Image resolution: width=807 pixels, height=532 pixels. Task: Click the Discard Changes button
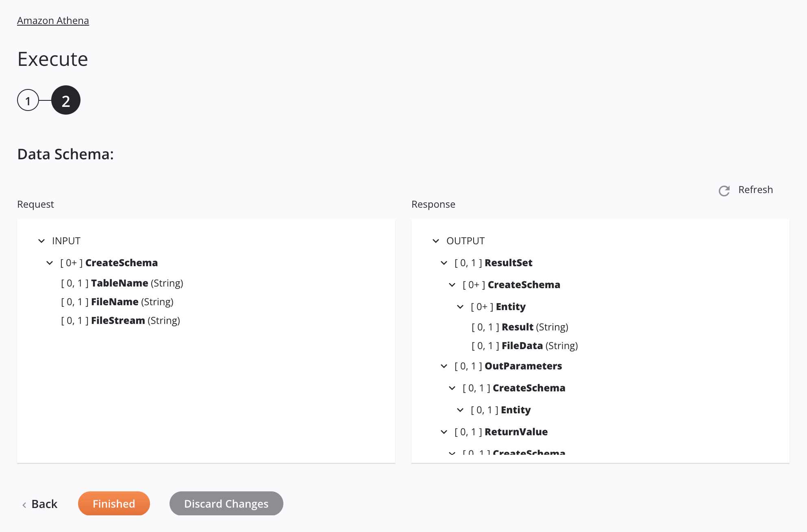pyautogui.click(x=226, y=504)
